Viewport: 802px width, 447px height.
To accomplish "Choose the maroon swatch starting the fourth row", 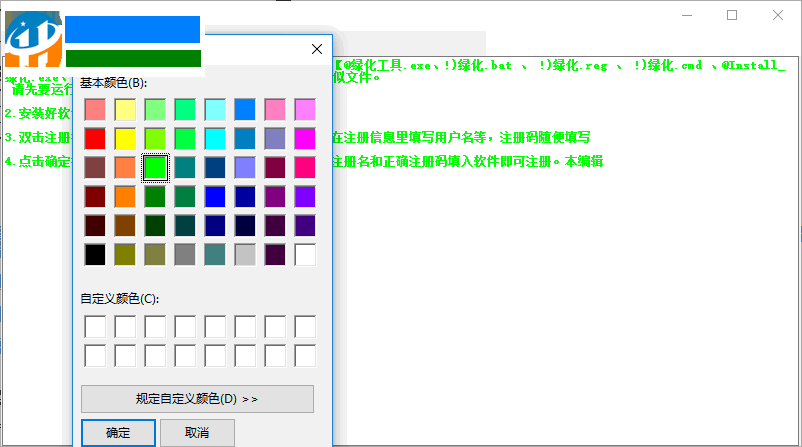I will [x=95, y=197].
